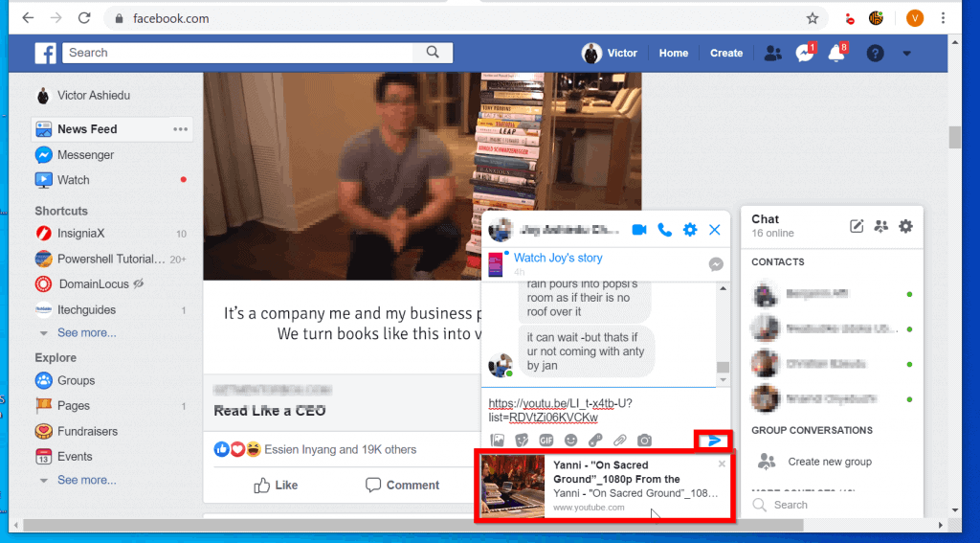This screenshot has width=980, height=543.
Task: Click the Yanni video preview thumbnail
Action: click(512, 486)
